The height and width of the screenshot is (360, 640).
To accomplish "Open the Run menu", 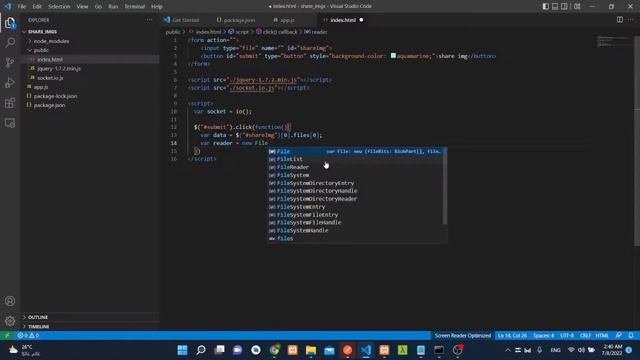I will pos(113,7).
